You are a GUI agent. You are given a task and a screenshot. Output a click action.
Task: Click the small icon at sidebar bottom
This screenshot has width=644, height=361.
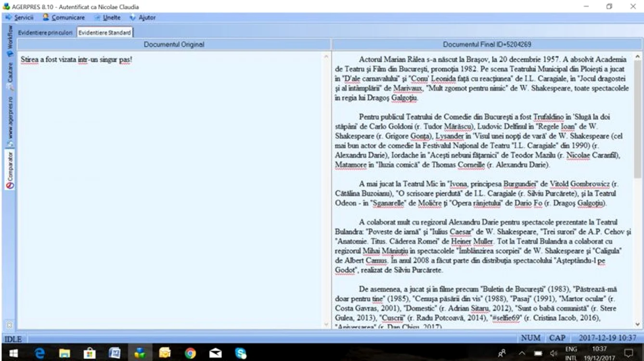click(9, 324)
